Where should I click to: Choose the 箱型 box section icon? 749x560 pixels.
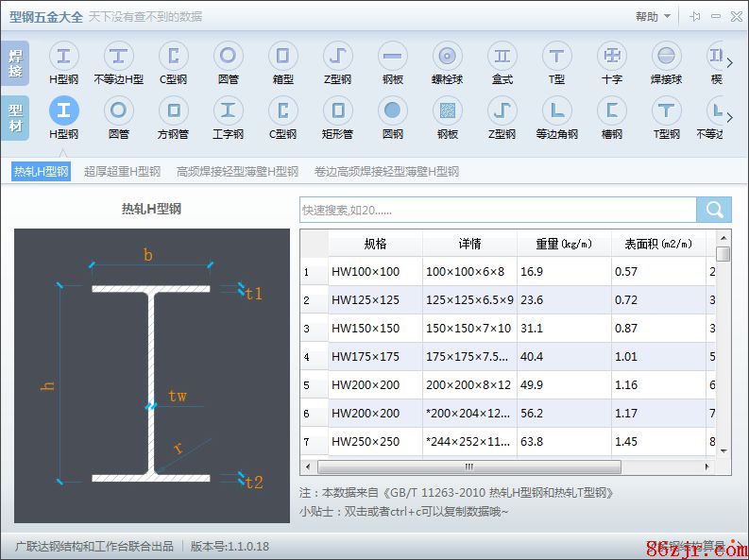[282, 63]
